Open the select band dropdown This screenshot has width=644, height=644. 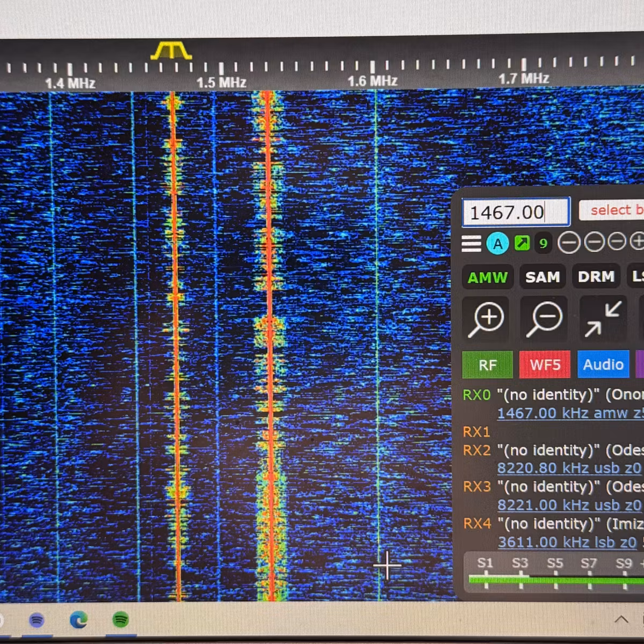pos(611,210)
